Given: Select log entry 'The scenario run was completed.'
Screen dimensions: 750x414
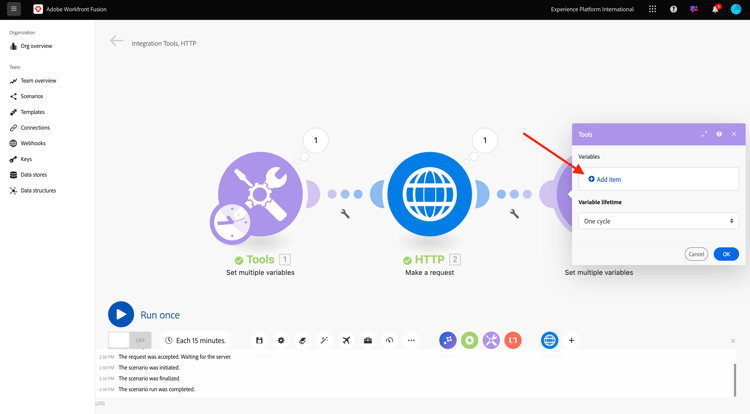Looking at the screenshot, I should pos(157,389).
